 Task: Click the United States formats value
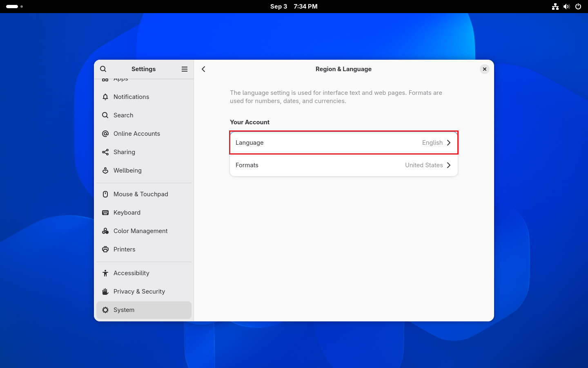pyautogui.click(x=424, y=165)
